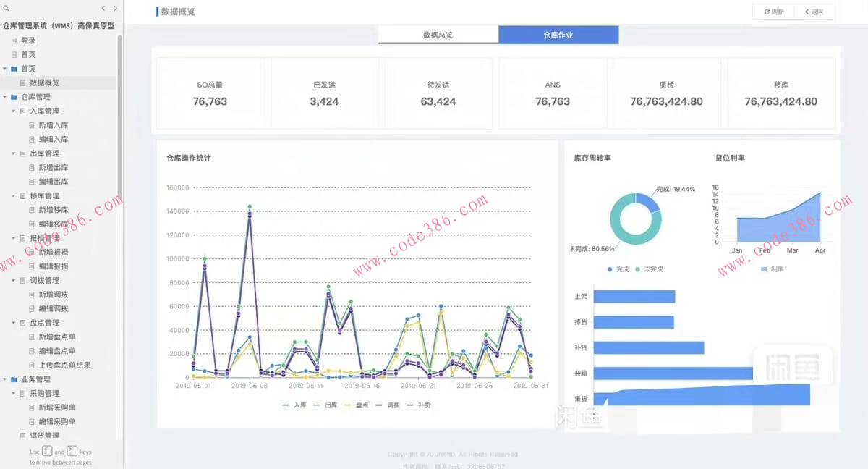Collapse the 入库管理 tree arrow
The width and height of the screenshot is (868, 469).
pos(13,111)
